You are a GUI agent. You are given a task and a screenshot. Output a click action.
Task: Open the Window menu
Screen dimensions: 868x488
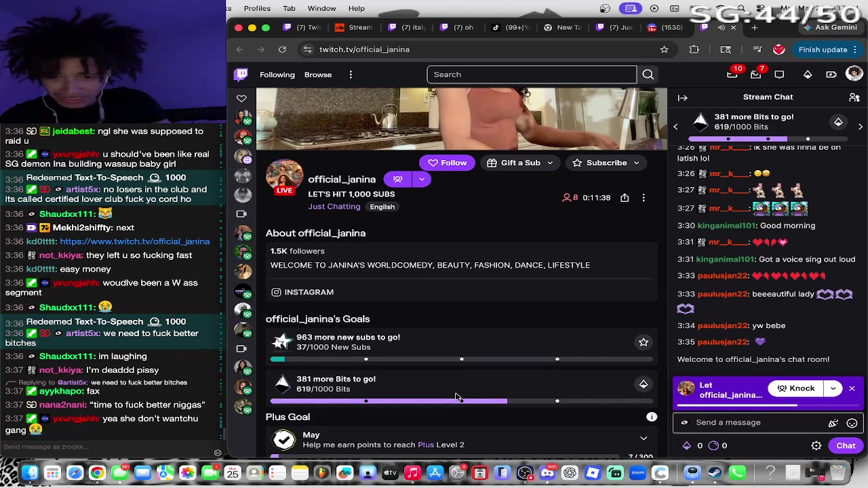321,8
